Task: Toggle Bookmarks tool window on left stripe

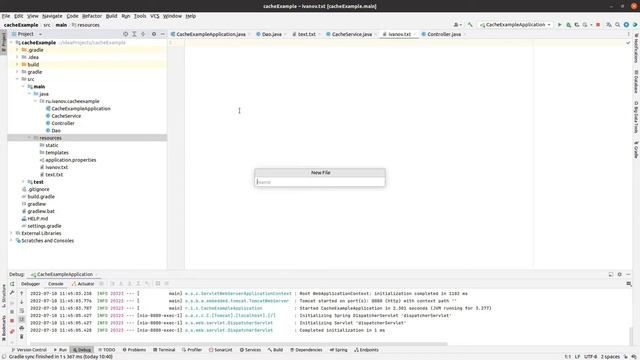Action: (4, 328)
